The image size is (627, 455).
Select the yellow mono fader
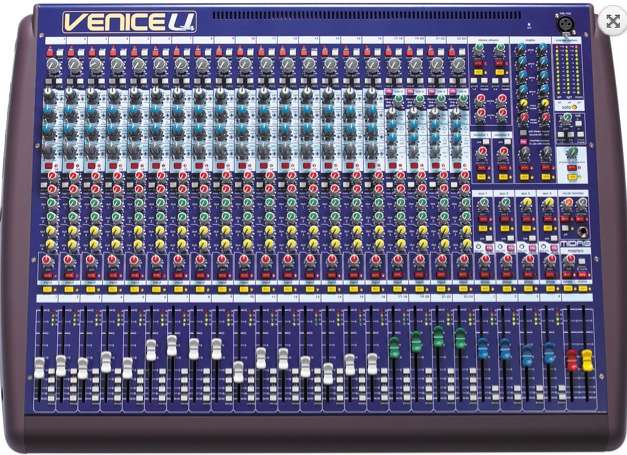click(x=587, y=360)
